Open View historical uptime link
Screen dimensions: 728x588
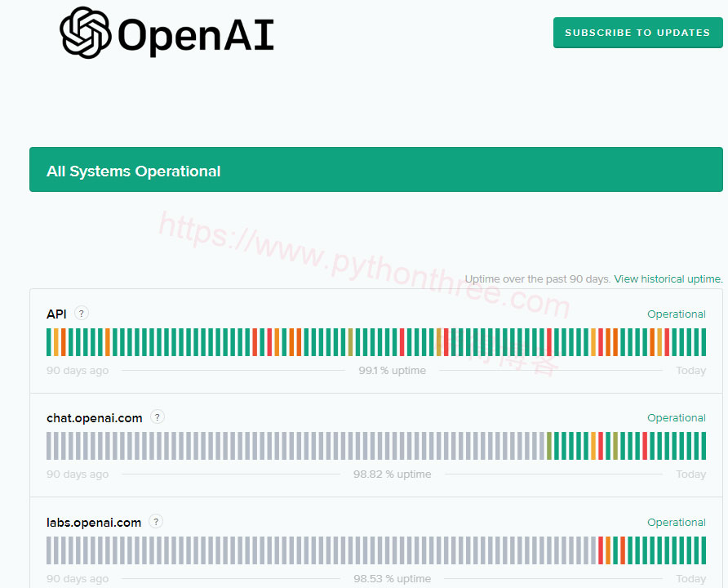(668, 278)
